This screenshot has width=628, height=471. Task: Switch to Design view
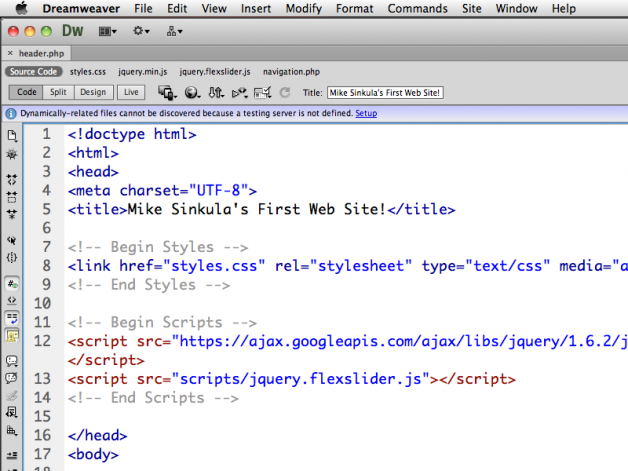click(93, 92)
